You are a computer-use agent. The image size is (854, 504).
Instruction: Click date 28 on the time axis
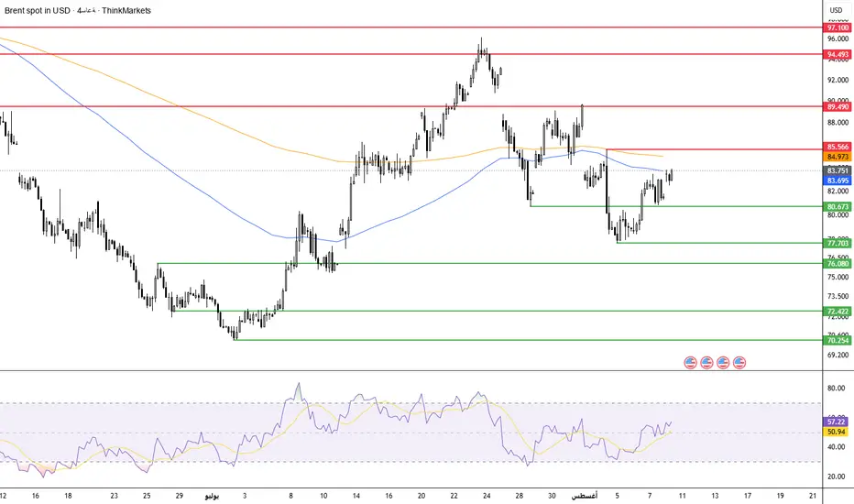519,496
